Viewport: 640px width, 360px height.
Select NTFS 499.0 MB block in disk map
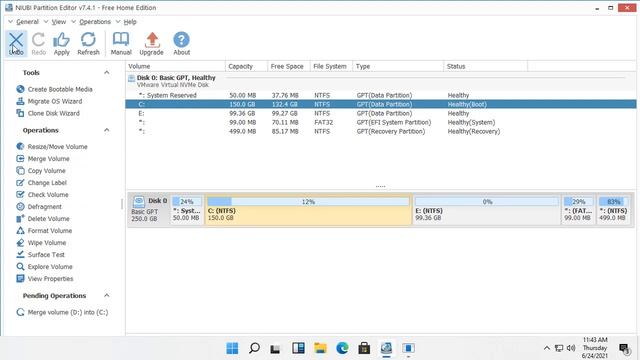(613, 209)
